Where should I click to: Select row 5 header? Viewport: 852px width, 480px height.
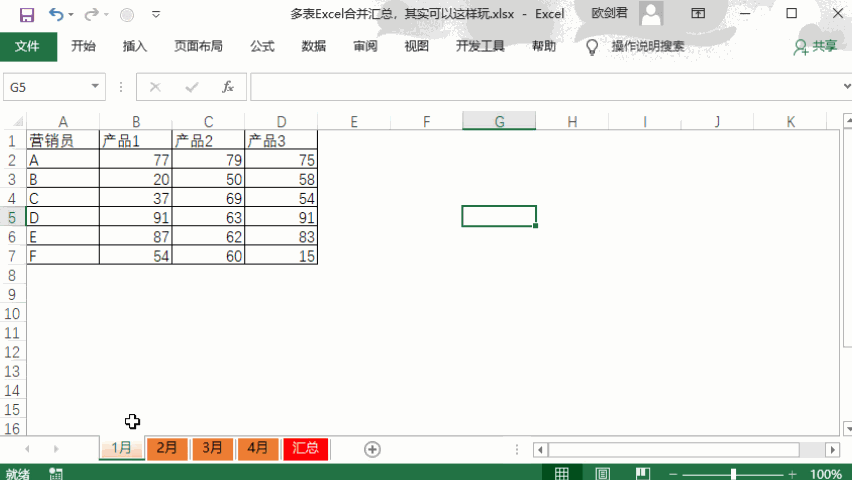pyautogui.click(x=12, y=217)
